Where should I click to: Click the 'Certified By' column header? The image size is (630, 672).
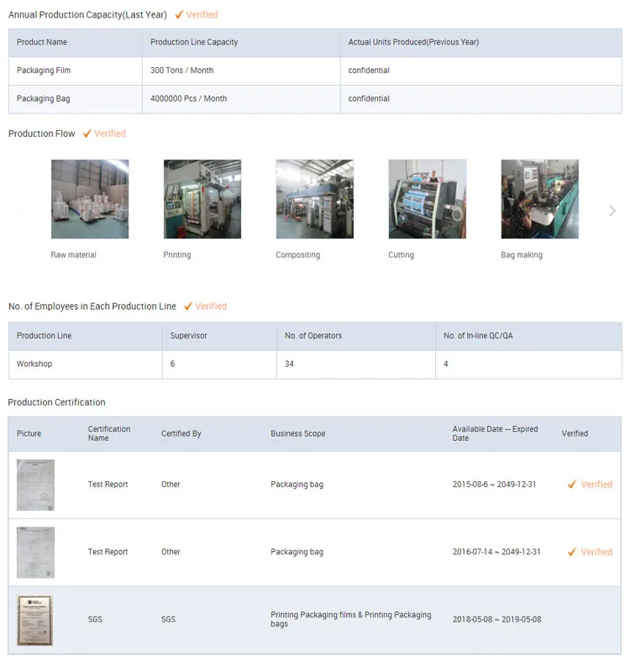(x=181, y=433)
